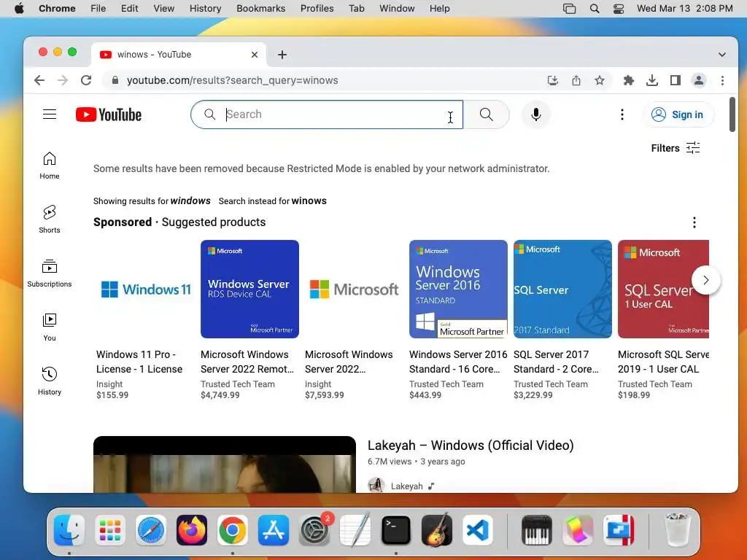This screenshot has height=560, width=747.
Task: Open Chrome's three-dot menu
Action: (x=722, y=80)
